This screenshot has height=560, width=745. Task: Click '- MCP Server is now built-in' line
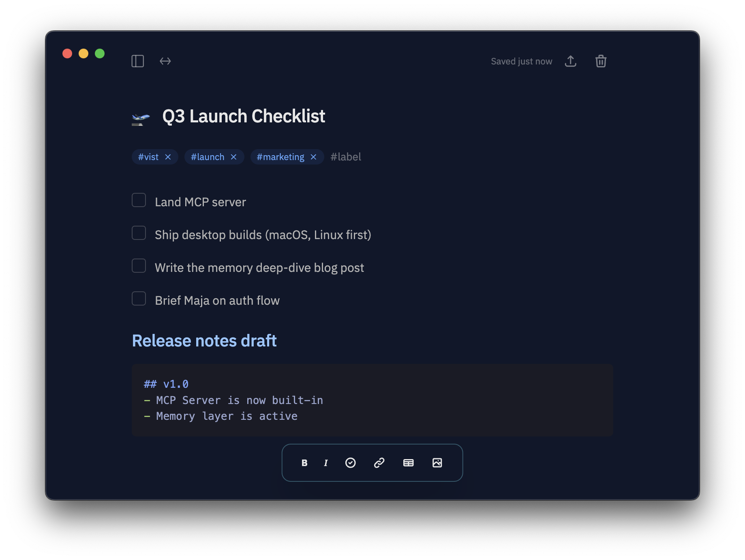(233, 400)
